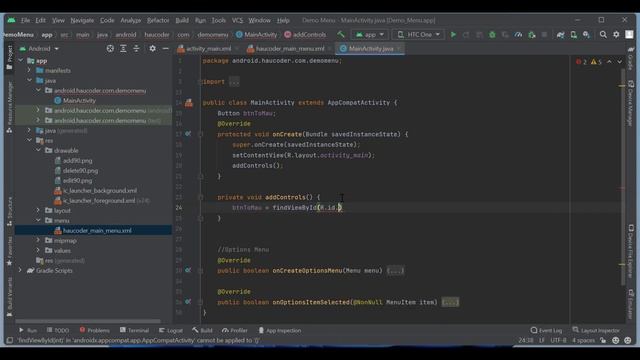Go to previous highlighted error arrow
640x360 pixels.
pyautogui.click(x=609, y=62)
